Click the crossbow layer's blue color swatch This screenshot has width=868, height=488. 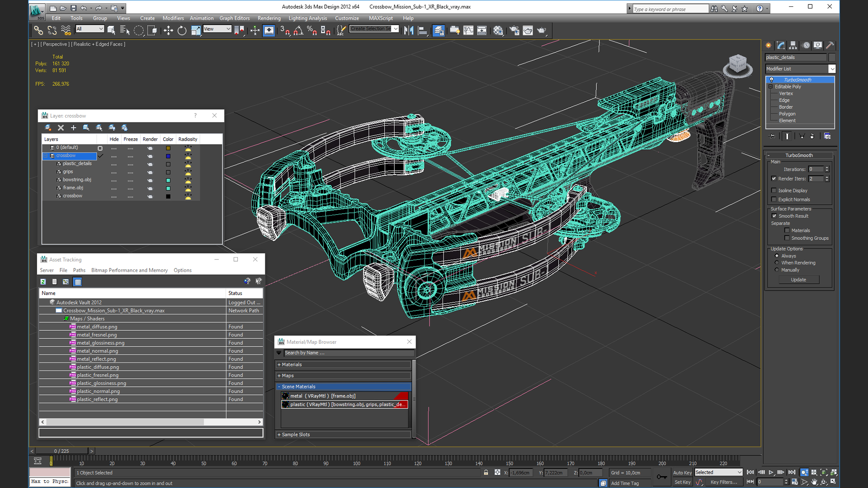(x=168, y=156)
